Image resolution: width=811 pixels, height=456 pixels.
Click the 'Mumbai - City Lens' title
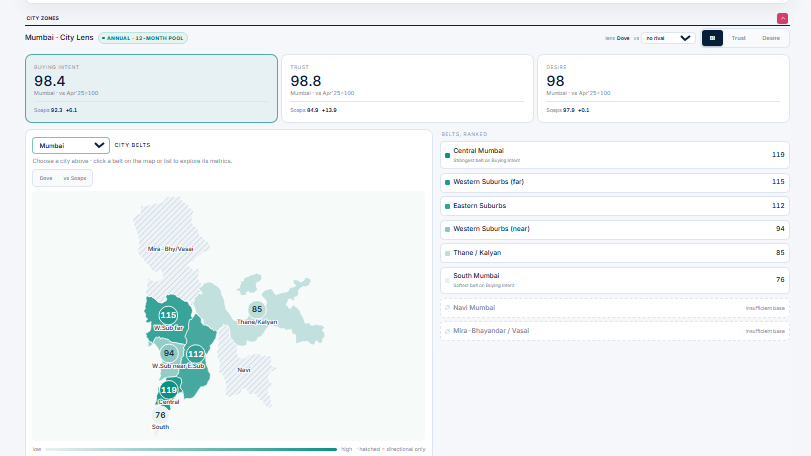[59, 38]
